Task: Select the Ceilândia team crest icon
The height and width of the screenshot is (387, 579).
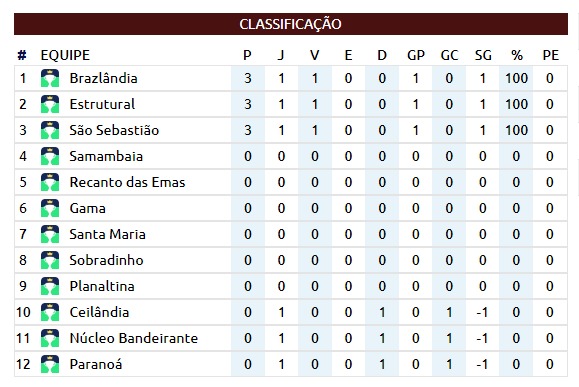Action: (50, 312)
